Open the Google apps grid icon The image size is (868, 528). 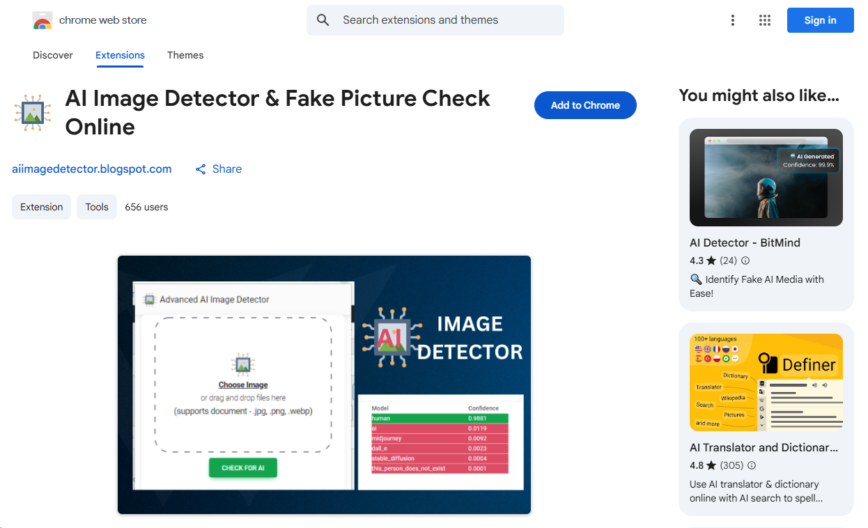coord(764,20)
